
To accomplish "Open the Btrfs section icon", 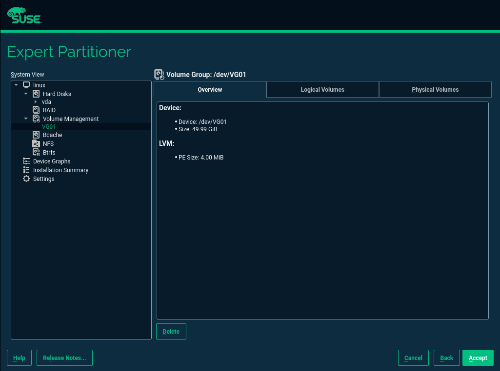I will [36, 152].
